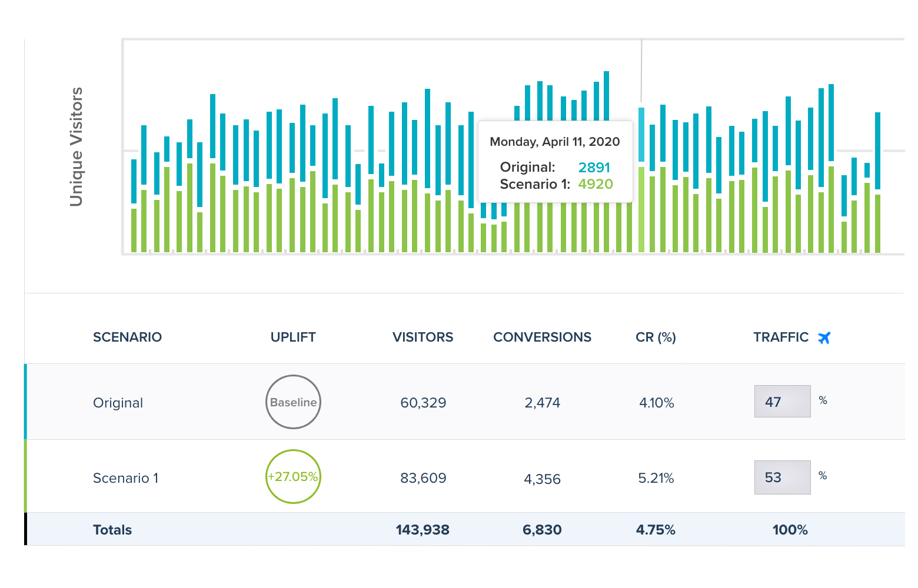Screen dimensions: 918x588
Task: Click Original conversions value 2,474
Action: point(543,403)
